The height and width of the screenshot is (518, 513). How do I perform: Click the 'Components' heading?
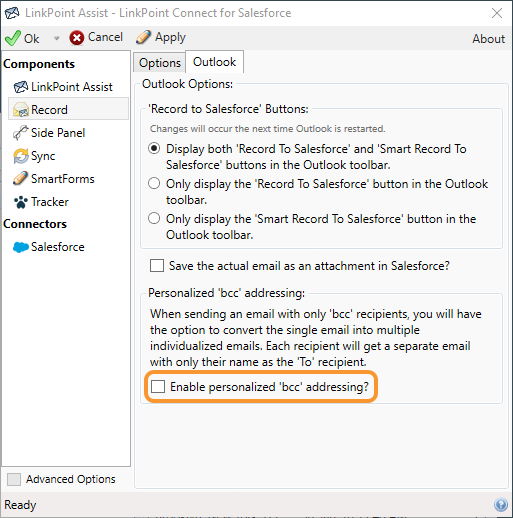39,64
